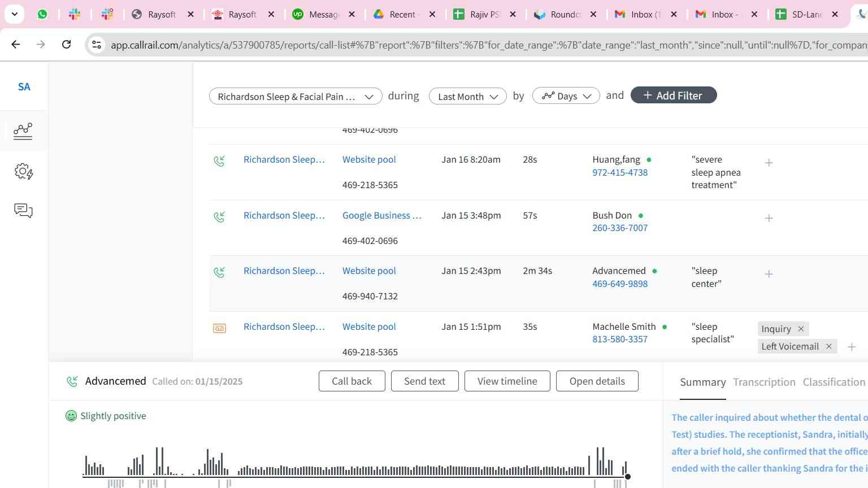Click the Slightly positive sentiment smiley
This screenshot has width=868, height=488.
[71, 416]
